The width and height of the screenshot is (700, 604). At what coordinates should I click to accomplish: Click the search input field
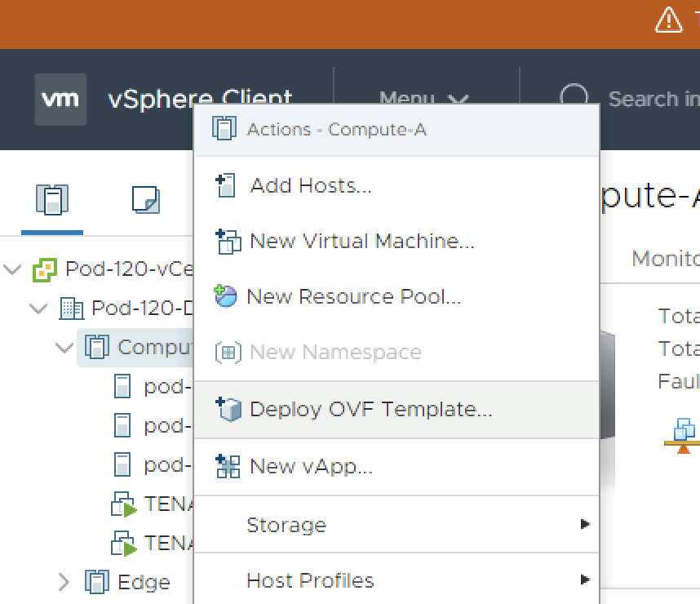click(653, 99)
